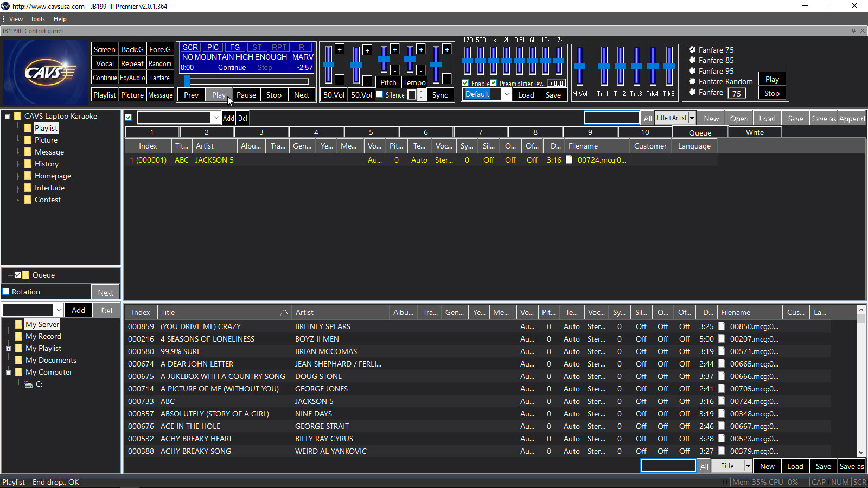The height and width of the screenshot is (488, 868).
Task: Click the pin icon of the JB199III Control panel
Action: pos(853,31)
